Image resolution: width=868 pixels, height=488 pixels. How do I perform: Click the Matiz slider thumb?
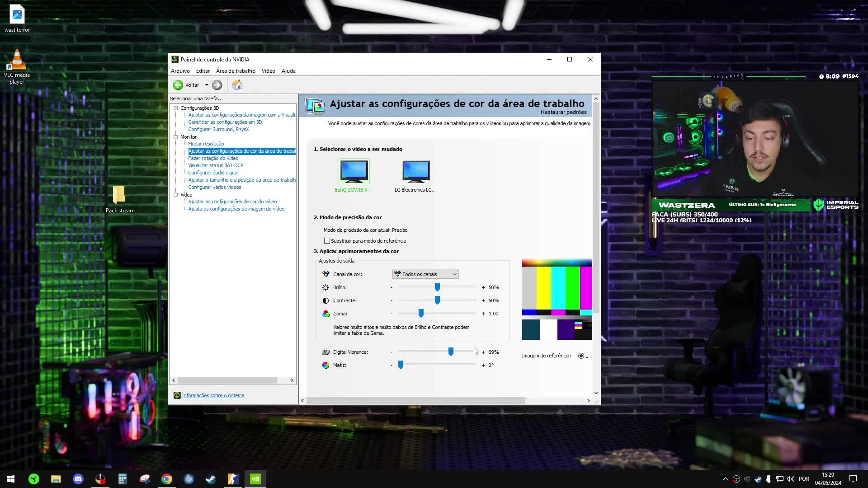[x=401, y=365]
